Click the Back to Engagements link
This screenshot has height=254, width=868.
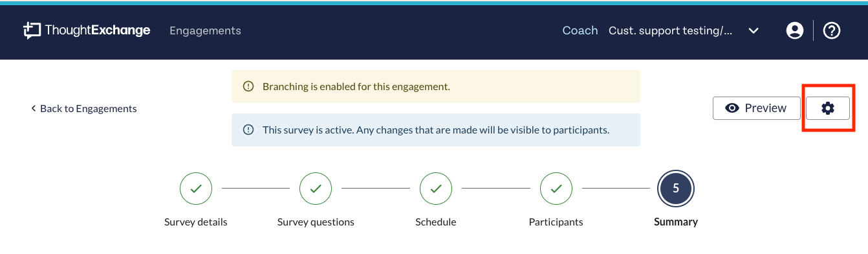(83, 108)
